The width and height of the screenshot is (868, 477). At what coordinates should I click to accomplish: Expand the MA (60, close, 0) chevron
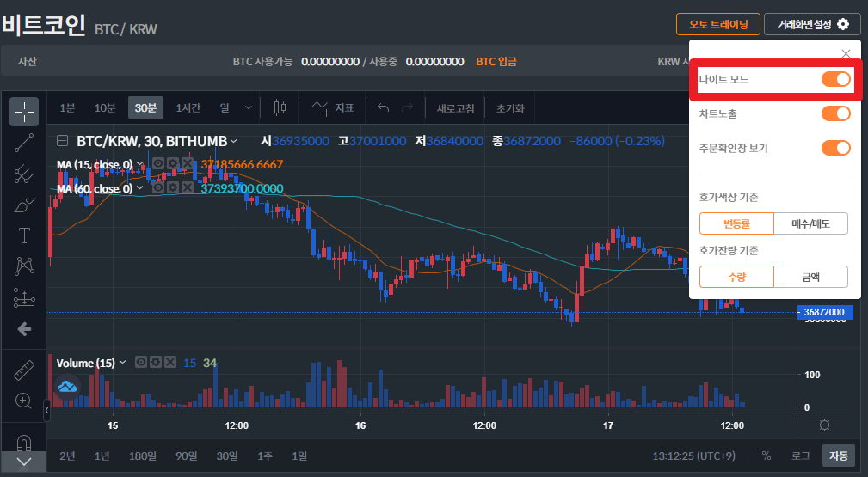click(140, 188)
